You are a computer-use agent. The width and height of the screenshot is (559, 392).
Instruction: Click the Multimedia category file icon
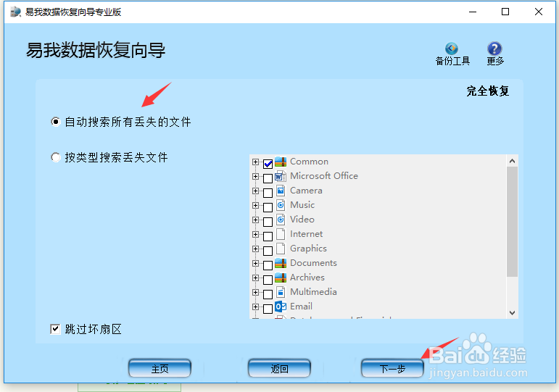pos(281,292)
